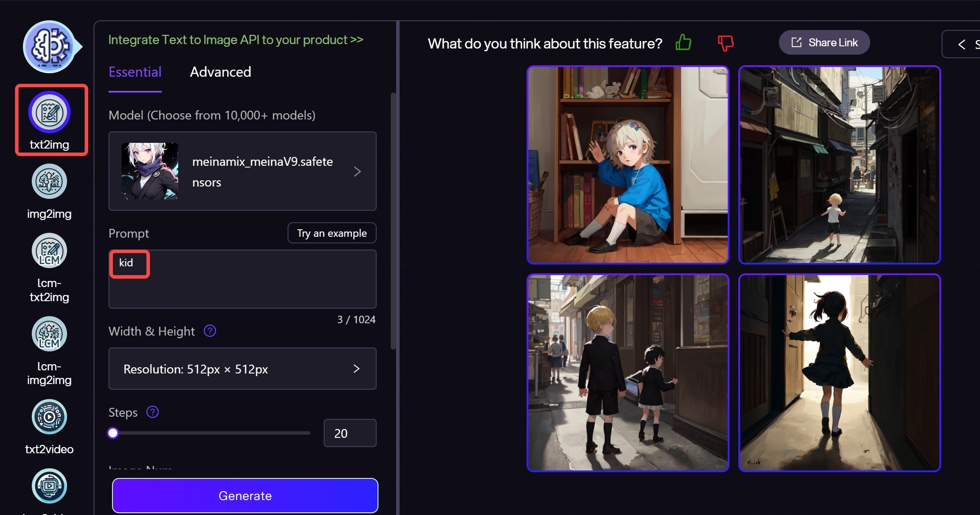Click the Steps slider handle
980x515 pixels.
click(x=113, y=433)
